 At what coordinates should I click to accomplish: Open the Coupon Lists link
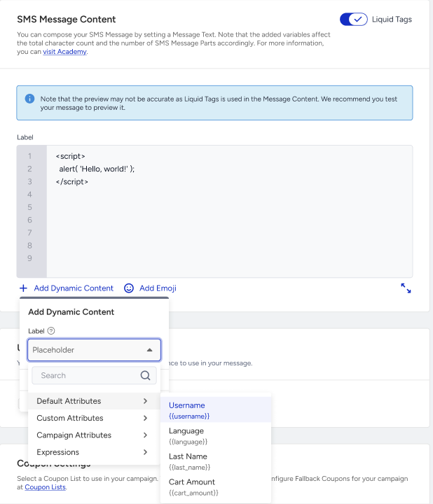coord(45,487)
